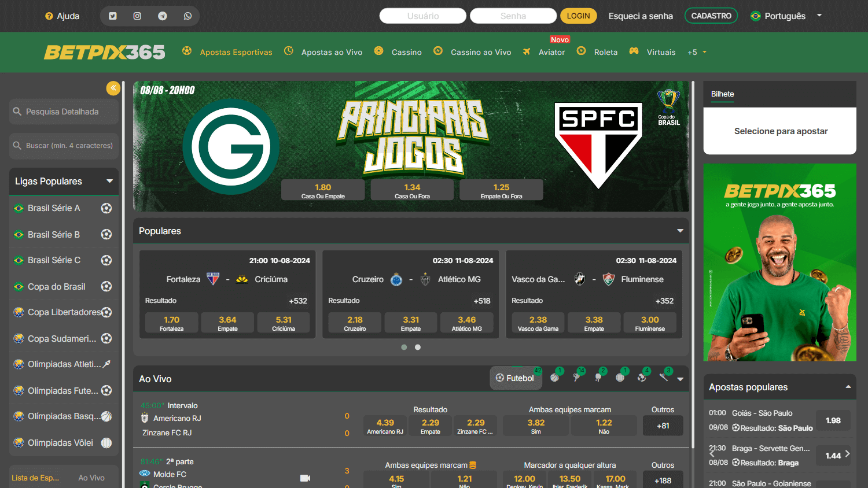868x488 pixels.
Task: Open +81 other markets for Americano RJ
Action: 663,426
